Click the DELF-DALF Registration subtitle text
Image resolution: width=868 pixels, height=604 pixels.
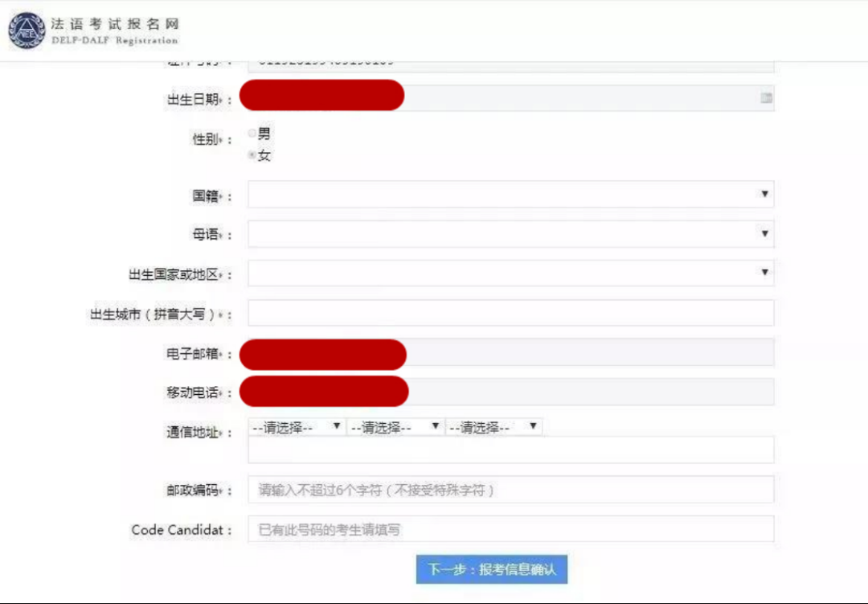click(x=115, y=40)
